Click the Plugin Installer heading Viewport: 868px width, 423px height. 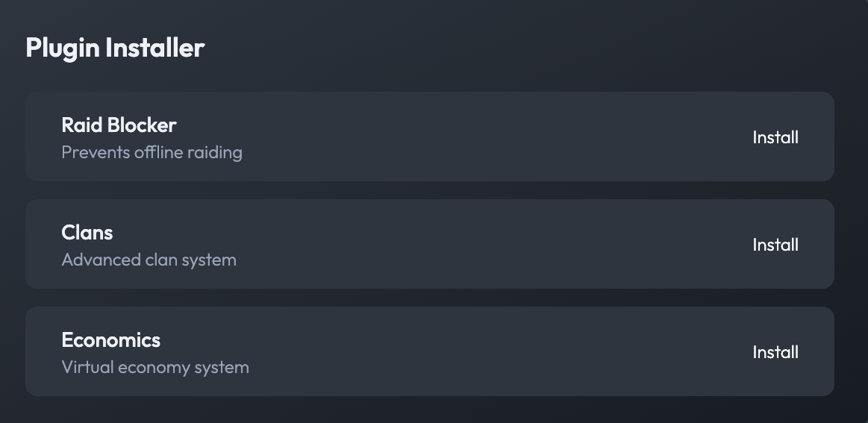(x=115, y=48)
